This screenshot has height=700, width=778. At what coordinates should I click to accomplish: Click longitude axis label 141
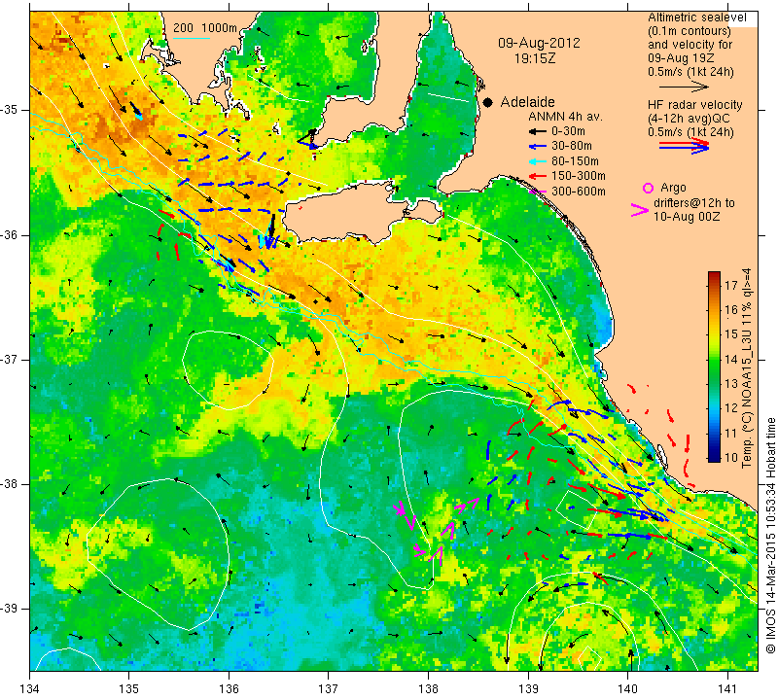point(727,689)
